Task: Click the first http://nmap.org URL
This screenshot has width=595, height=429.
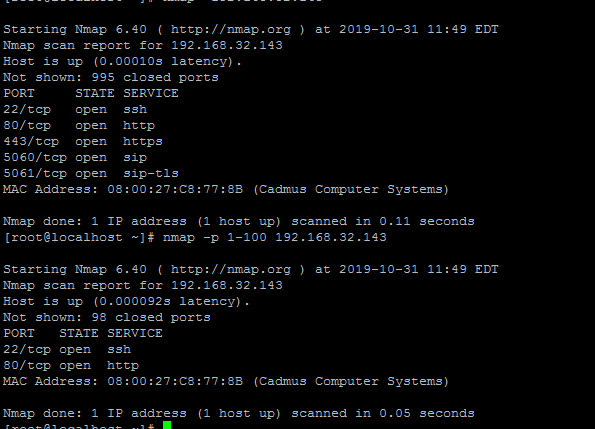Action: tap(231, 29)
